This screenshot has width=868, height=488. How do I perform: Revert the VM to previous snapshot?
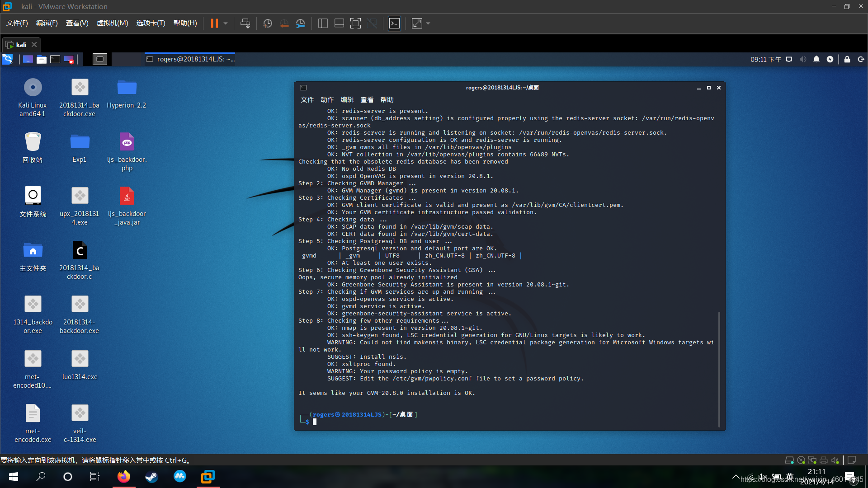[x=284, y=23]
